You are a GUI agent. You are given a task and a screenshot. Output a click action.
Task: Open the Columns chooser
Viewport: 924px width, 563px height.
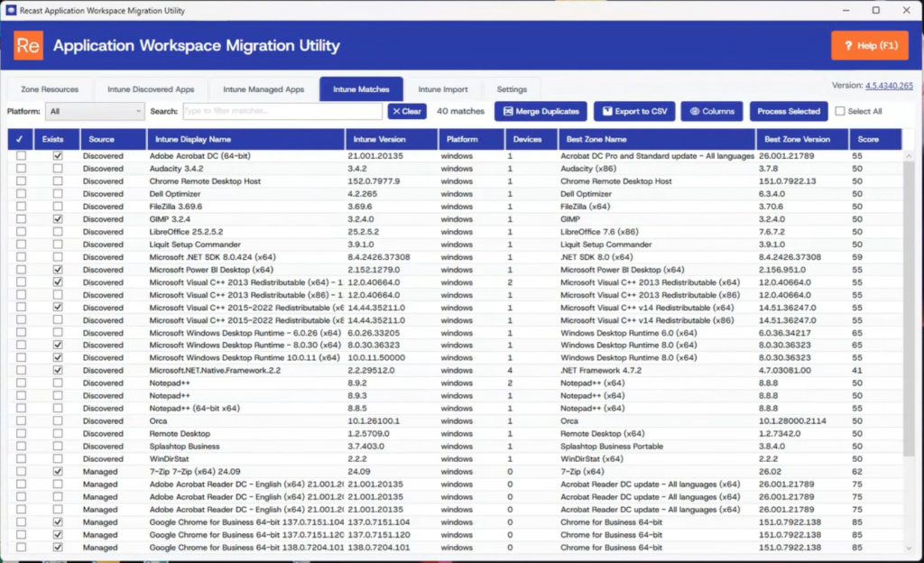[711, 111]
